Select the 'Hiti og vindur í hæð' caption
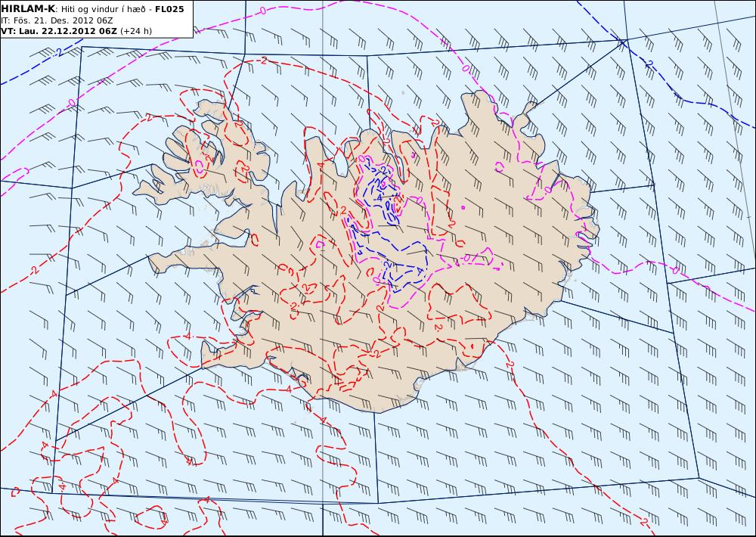This screenshot has height=537, width=756. pos(103,9)
